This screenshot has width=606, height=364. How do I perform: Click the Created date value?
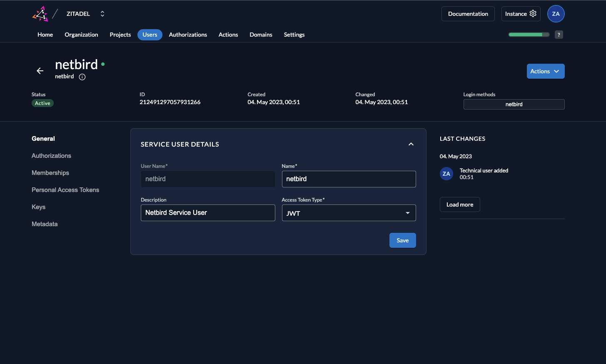pyautogui.click(x=274, y=102)
